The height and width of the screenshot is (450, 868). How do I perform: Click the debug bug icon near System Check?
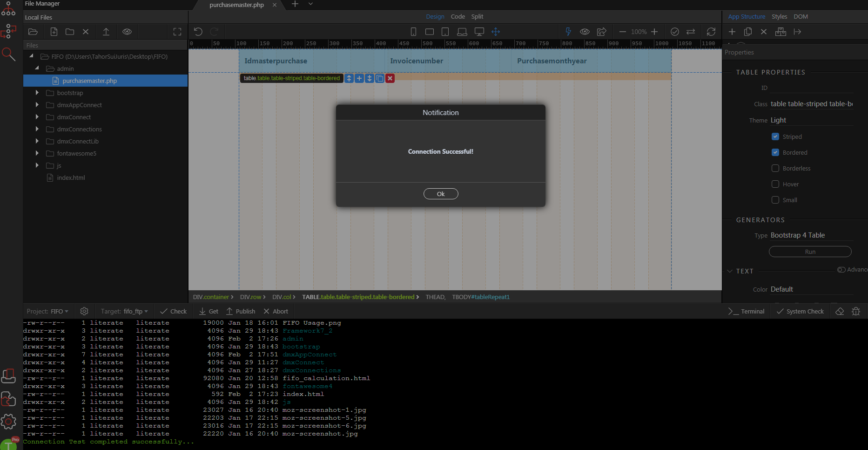point(855,311)
